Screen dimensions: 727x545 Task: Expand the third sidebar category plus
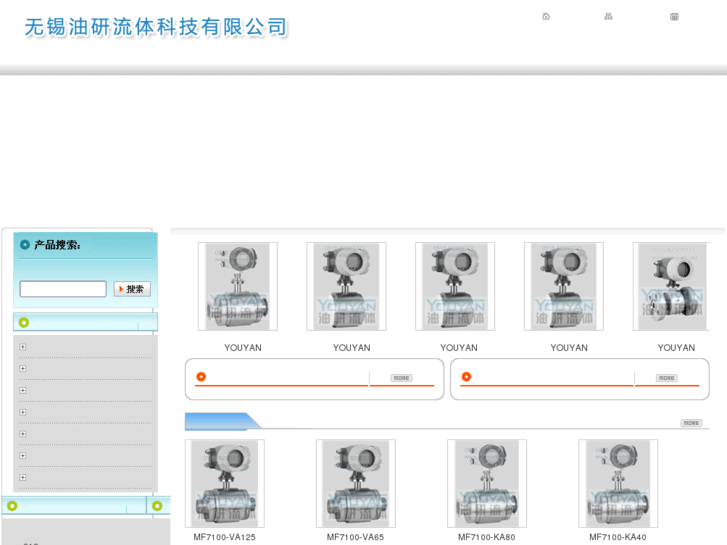(23, 391)
